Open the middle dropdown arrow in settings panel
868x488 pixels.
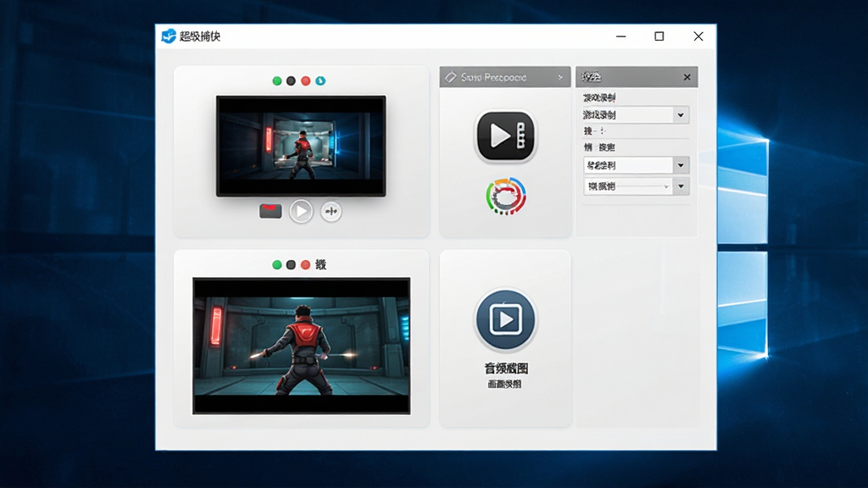pos(681,165)
